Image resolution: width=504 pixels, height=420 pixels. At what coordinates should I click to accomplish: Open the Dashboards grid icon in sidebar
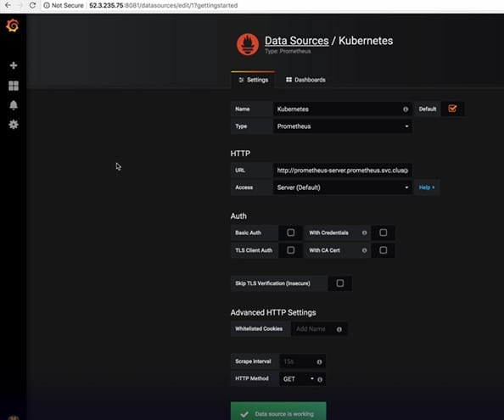14,86
